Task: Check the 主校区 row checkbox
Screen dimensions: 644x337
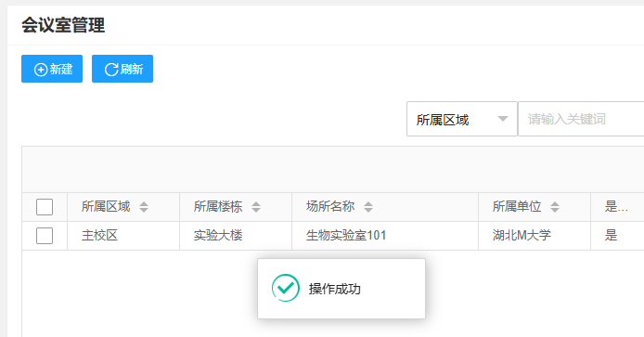Action: coord(45,236)
